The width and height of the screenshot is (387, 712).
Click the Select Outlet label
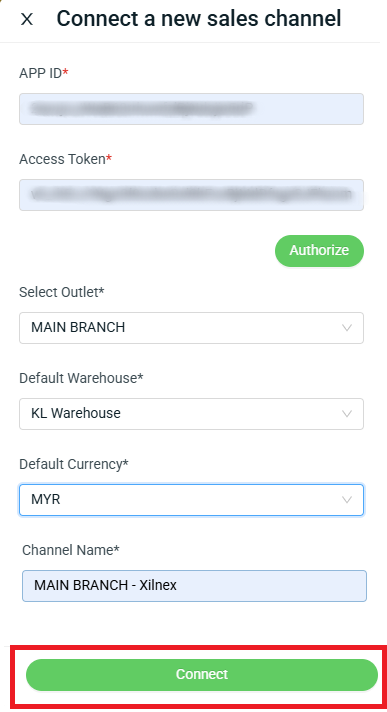(x=62, y=292)
